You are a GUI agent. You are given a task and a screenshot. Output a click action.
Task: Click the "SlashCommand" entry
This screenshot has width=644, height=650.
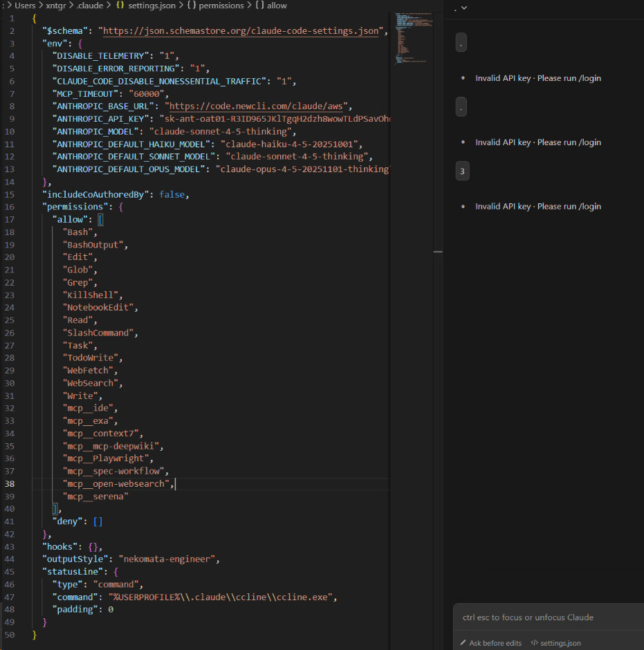click(98, 333)
